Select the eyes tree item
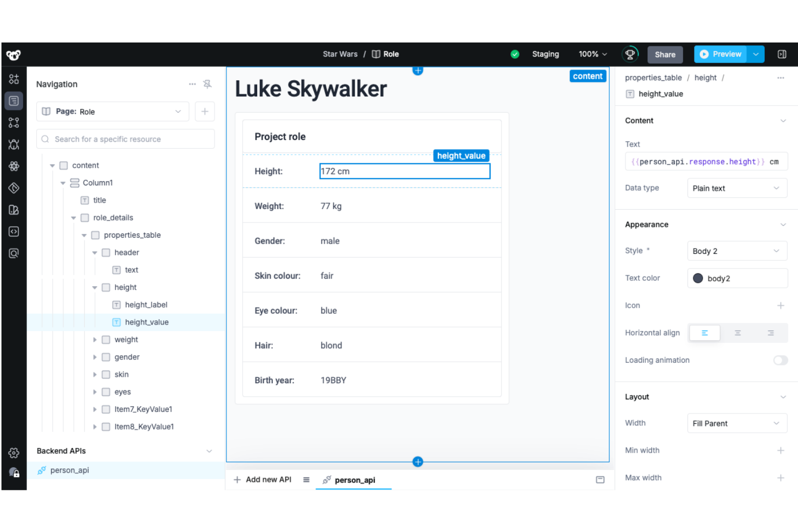This screenshot has width=798, height=532. (122, 392)
